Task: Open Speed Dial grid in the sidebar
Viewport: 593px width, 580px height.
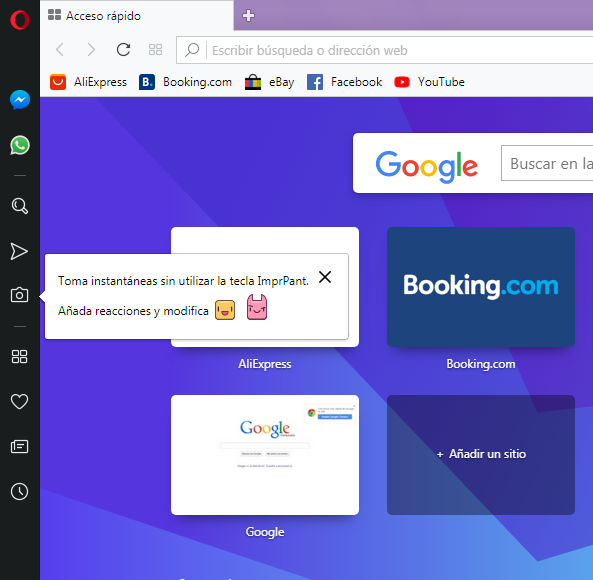Action: pos(19,356)
